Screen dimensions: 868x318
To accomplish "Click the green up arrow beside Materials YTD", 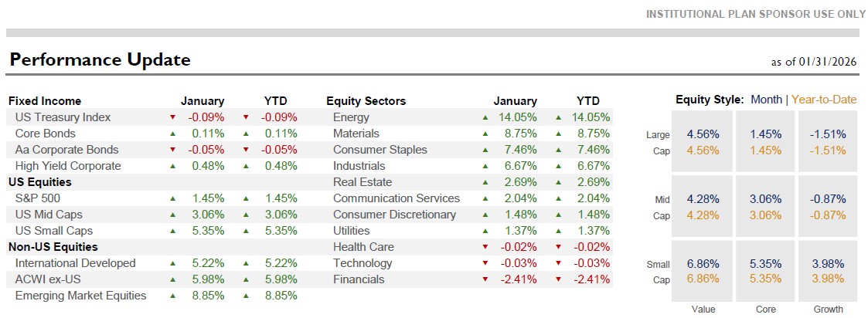I will pos(560,134).
